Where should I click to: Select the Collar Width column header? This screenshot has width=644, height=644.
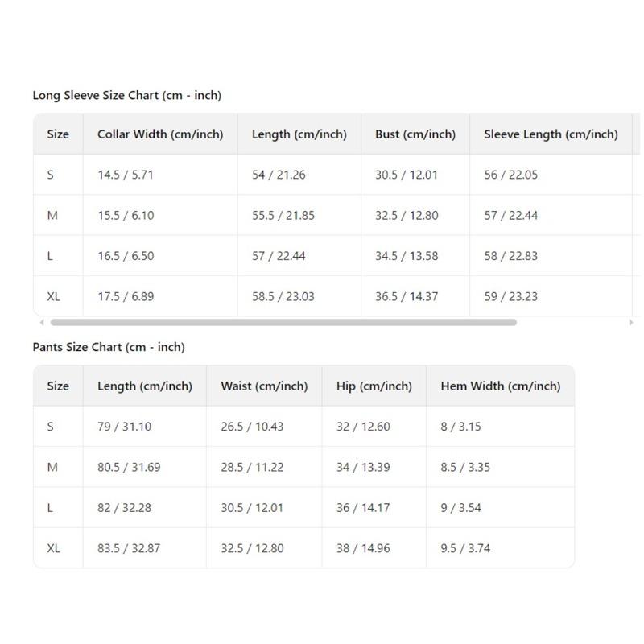coord(160,134)
